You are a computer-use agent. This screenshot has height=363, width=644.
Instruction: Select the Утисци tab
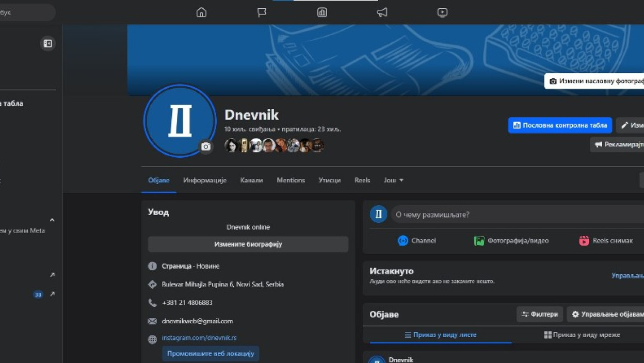(330, 180)
